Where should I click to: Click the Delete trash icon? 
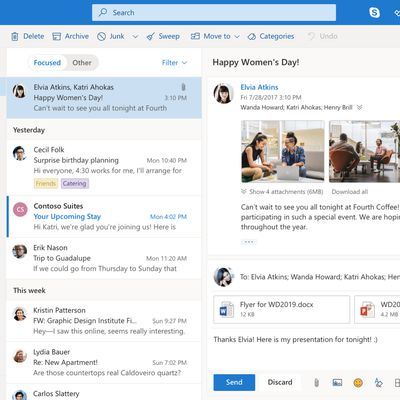pyautogui.click(x=15, y=36)
